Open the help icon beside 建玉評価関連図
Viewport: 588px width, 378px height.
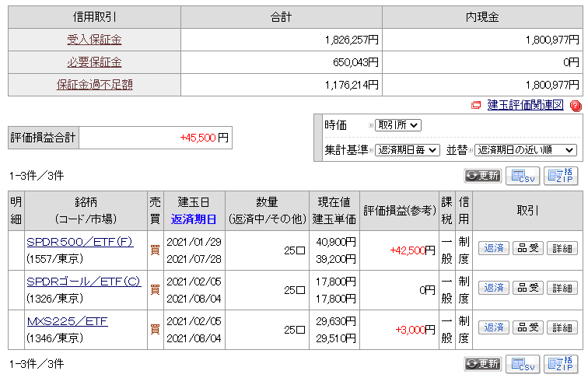576,106
